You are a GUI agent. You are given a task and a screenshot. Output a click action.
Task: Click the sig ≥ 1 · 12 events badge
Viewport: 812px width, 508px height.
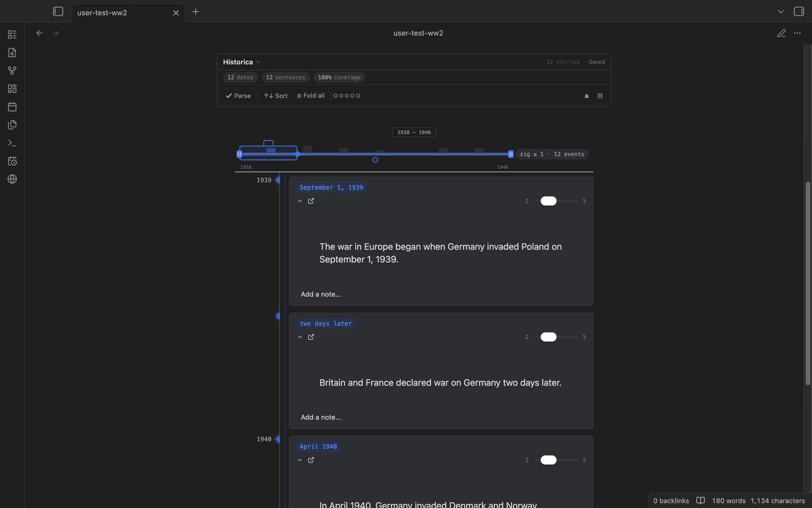552,154
